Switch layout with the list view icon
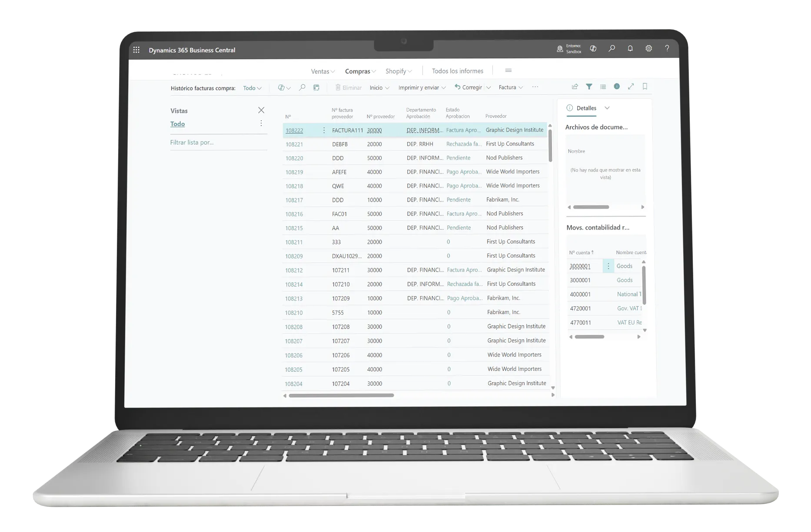Viewport: 811px width, 532px height. [x=603, y=87]
